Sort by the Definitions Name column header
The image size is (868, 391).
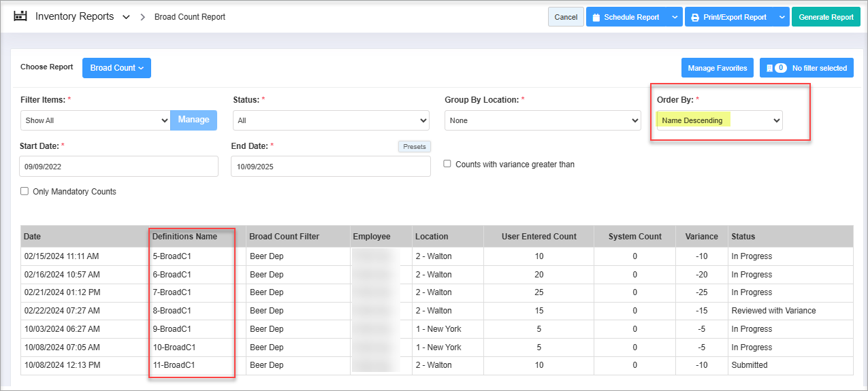(x=185, y=237)
